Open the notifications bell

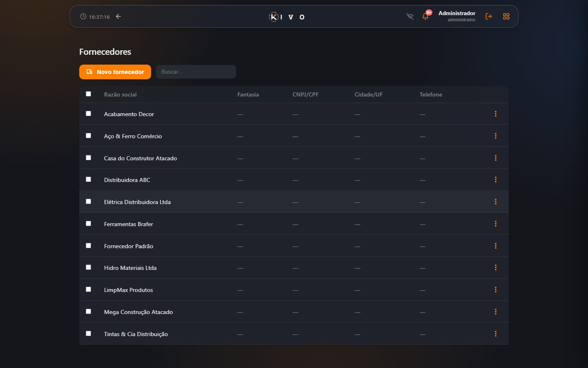(425, 16)
